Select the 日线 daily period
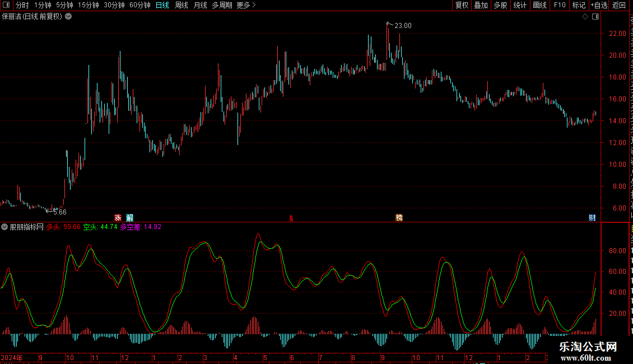This screenshot has width=633, height=364. [162, 5]
